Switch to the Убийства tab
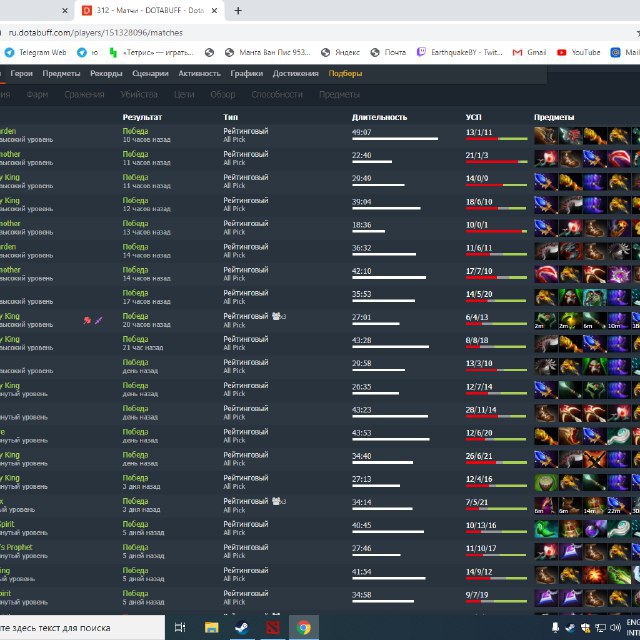This screenshot has width=640, height=640. pos(139,95)
